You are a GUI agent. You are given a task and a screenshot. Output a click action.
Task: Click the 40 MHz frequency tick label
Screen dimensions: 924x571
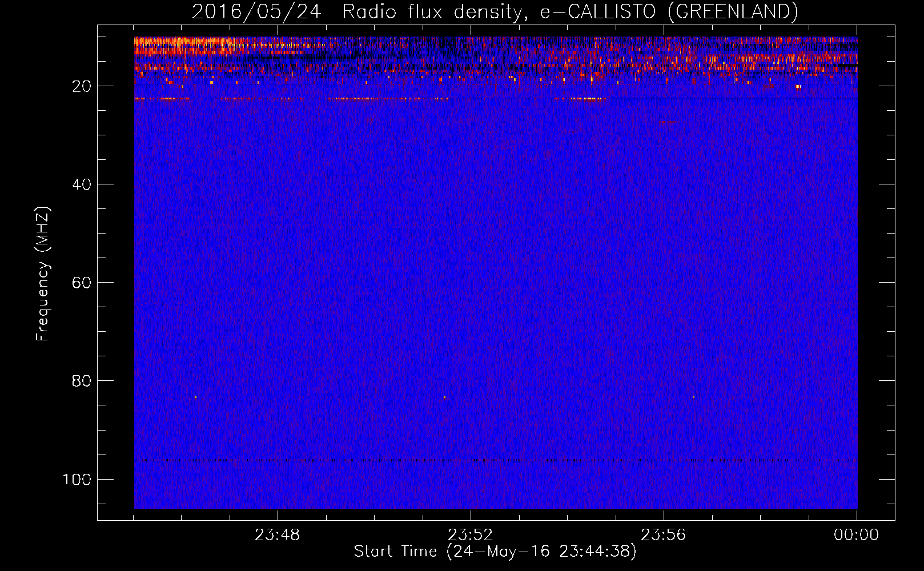pos(82,184)
